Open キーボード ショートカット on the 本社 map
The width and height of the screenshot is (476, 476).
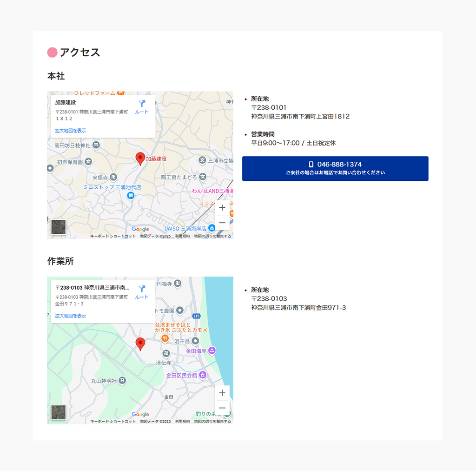tap(113, 236)
